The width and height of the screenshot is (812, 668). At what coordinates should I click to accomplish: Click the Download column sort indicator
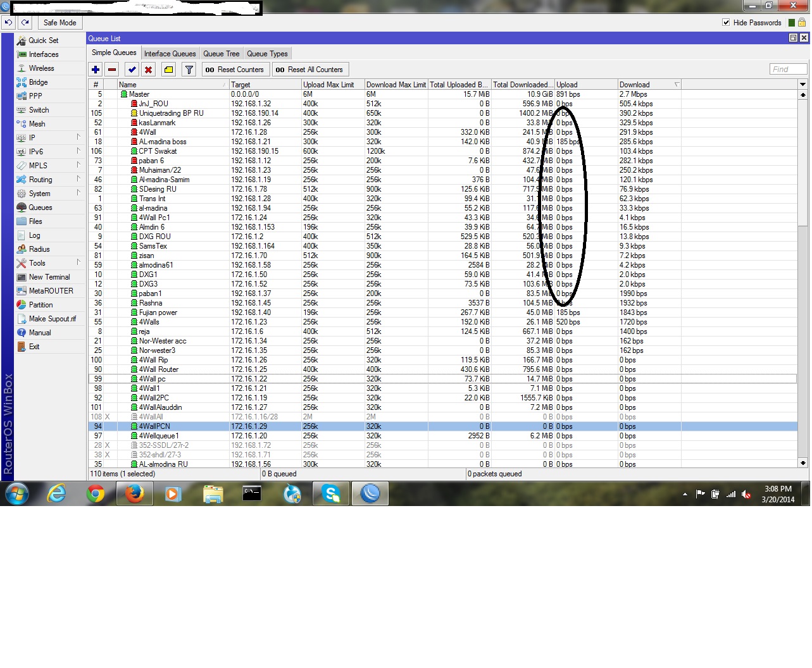click(677, 84)
